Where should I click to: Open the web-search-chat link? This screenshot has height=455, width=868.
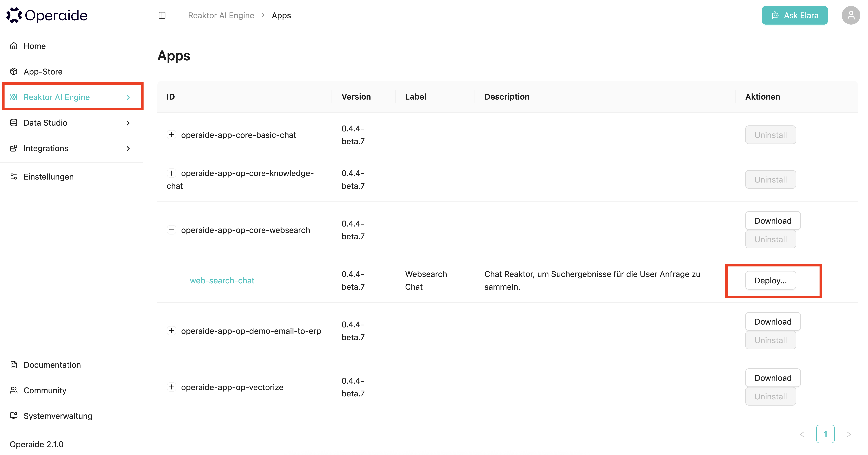tap(222, 281)
